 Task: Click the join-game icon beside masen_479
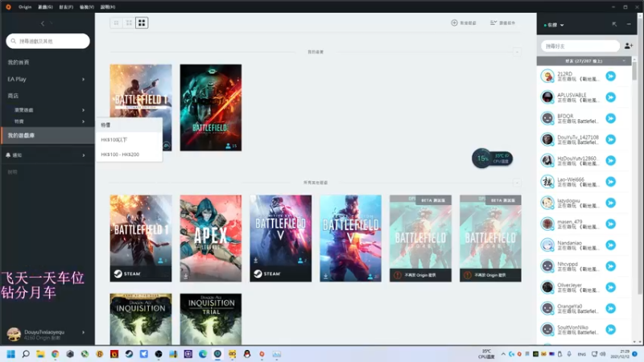coord(611,224)
